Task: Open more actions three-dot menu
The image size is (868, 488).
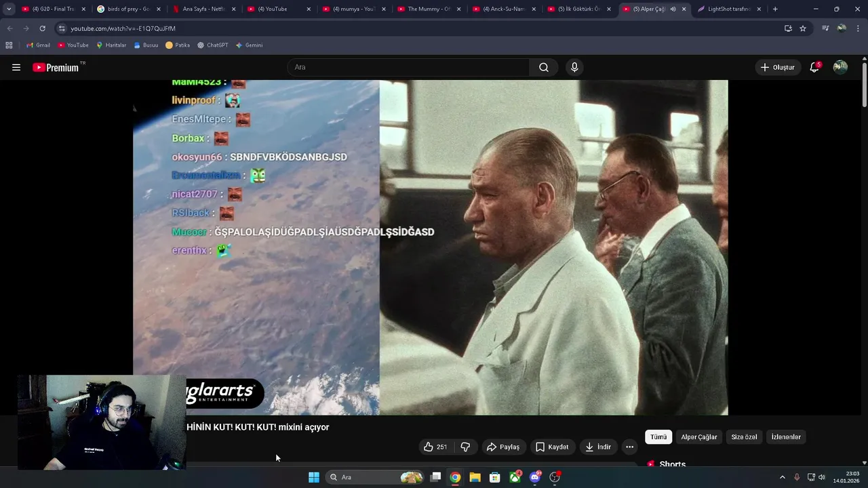Action: coord(629,447)
